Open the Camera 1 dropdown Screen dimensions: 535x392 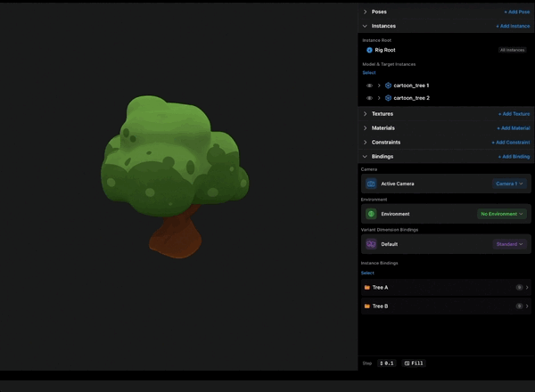pos(509,184)
